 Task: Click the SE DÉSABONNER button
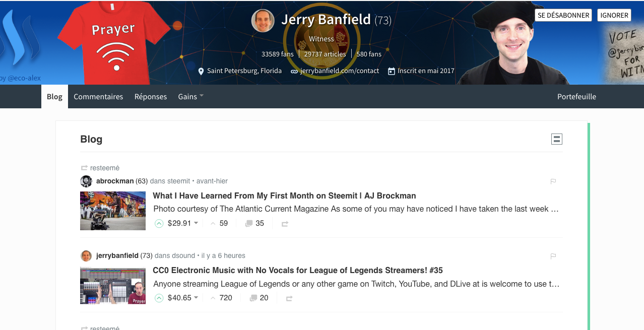point(563,15)
